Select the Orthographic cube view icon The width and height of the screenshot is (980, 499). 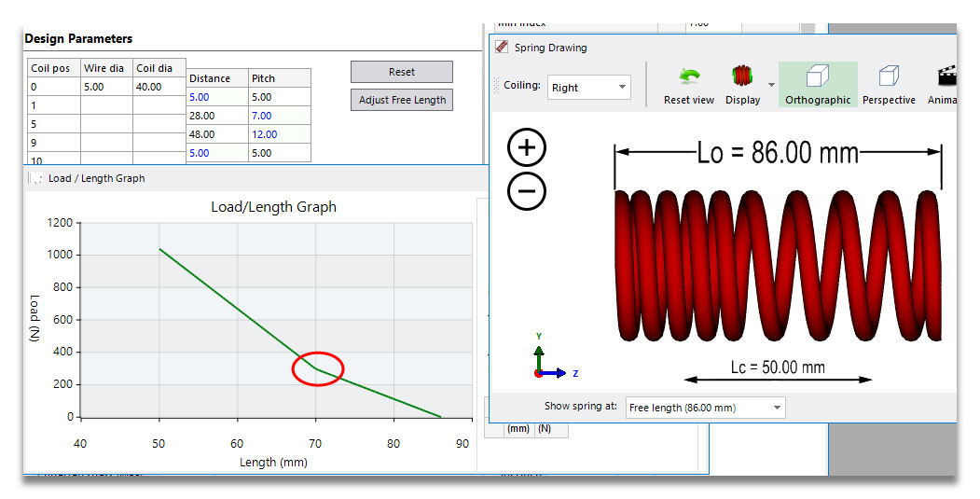[818, 76]
